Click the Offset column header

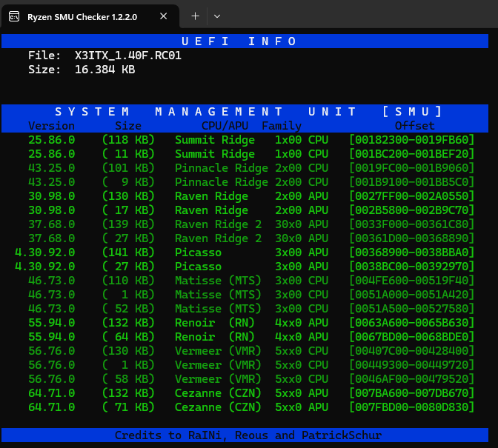coord(414,126)
